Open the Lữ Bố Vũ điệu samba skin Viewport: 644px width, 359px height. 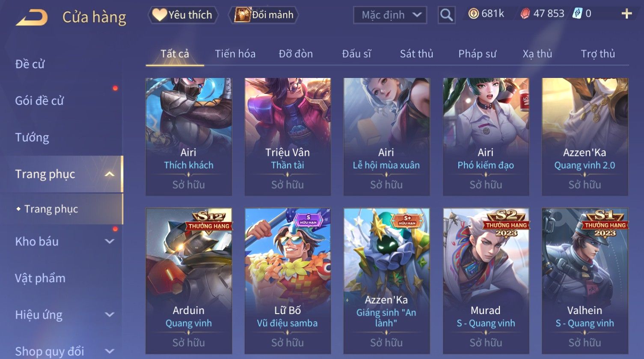pos(288,281)
